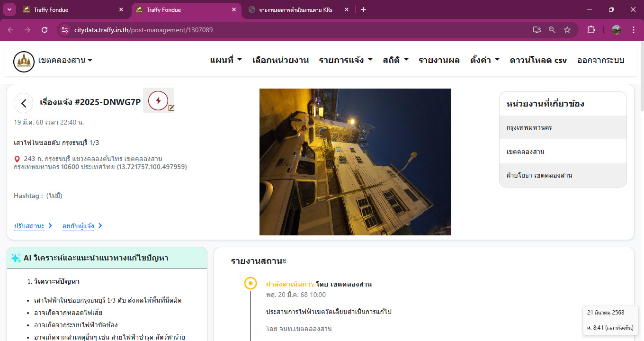Click note ประสานการไฟฟ้าเขตวัดเลียบดำเนินการแก้ไป
644x341 pixels.
[x=329, y=312]
